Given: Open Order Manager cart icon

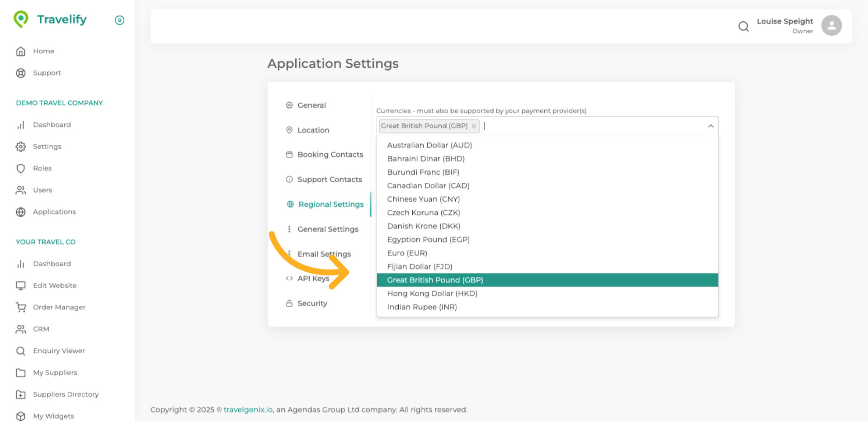Looking at the screenshot, I should [x=21, y=307].
